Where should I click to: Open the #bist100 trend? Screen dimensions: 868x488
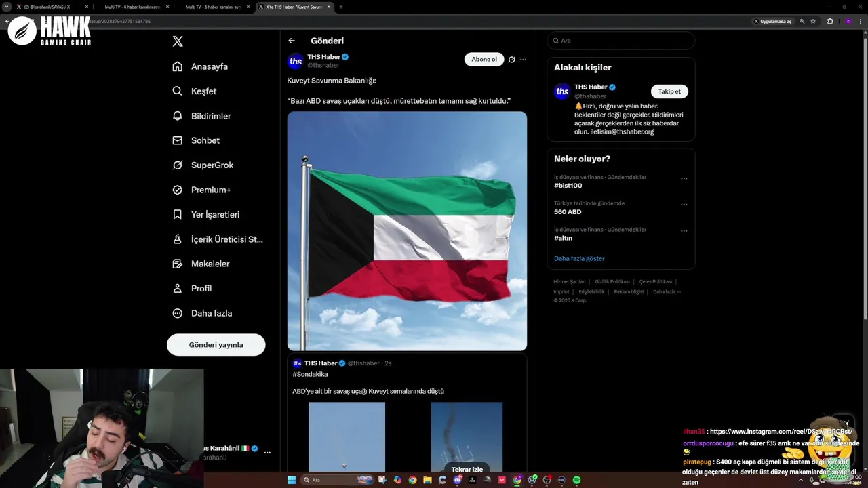tap(568, 186)
